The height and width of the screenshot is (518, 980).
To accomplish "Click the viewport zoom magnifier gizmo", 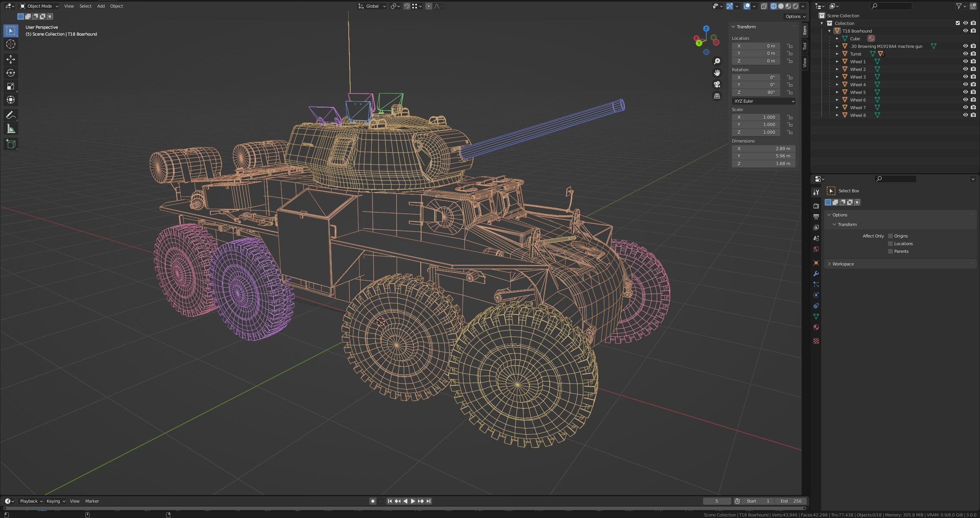I will click(717, 61).
